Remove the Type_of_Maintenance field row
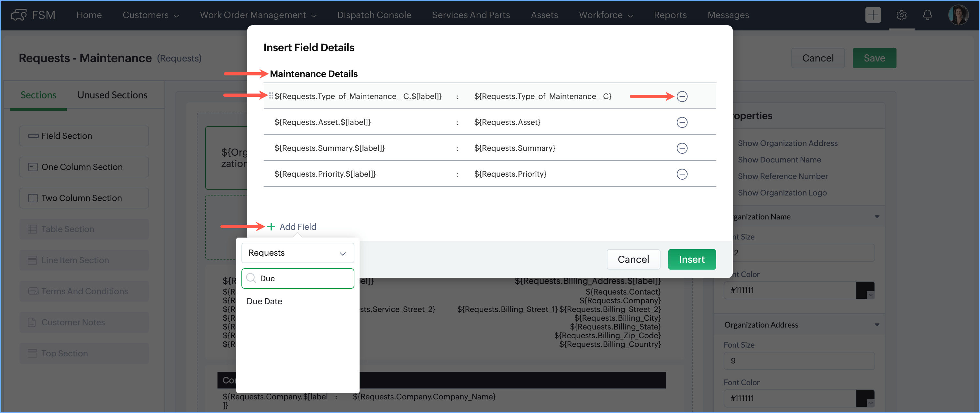980x413 pixels. click(682, 96)
